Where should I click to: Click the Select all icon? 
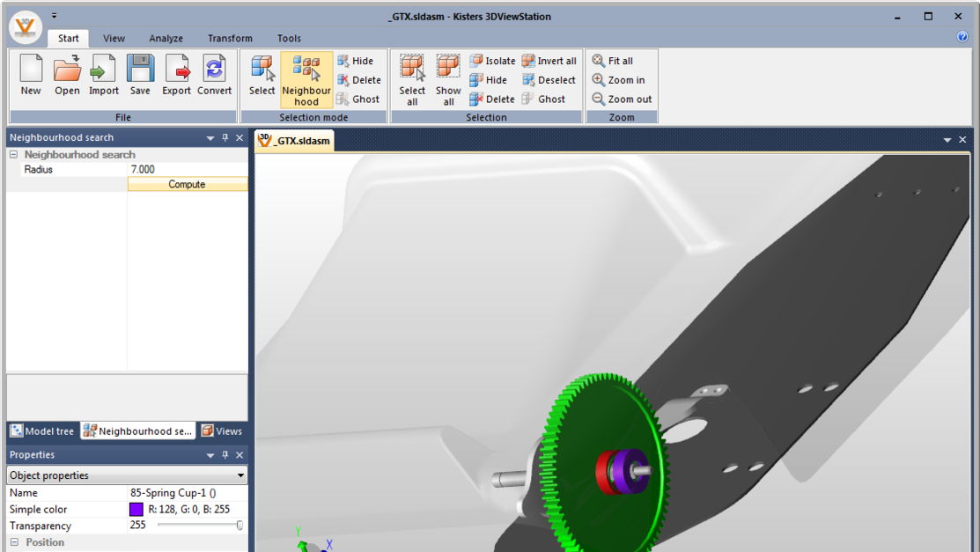pos(412,80)
